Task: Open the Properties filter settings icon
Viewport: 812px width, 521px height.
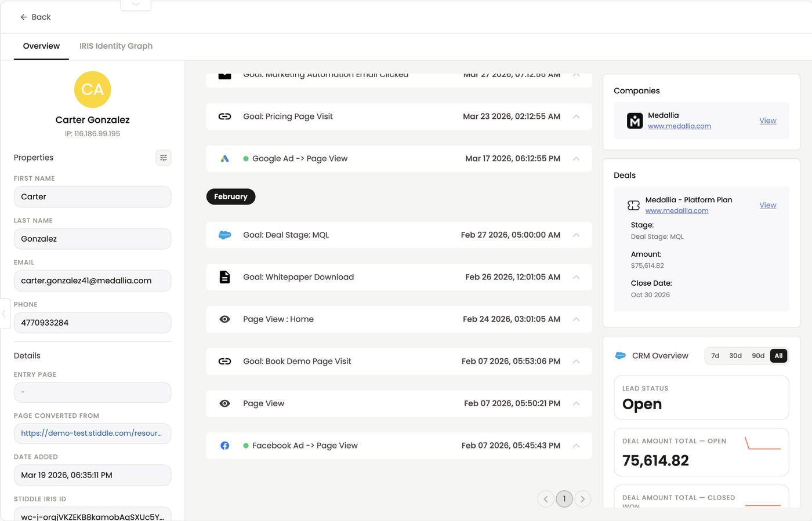Action: click(164, 158)
